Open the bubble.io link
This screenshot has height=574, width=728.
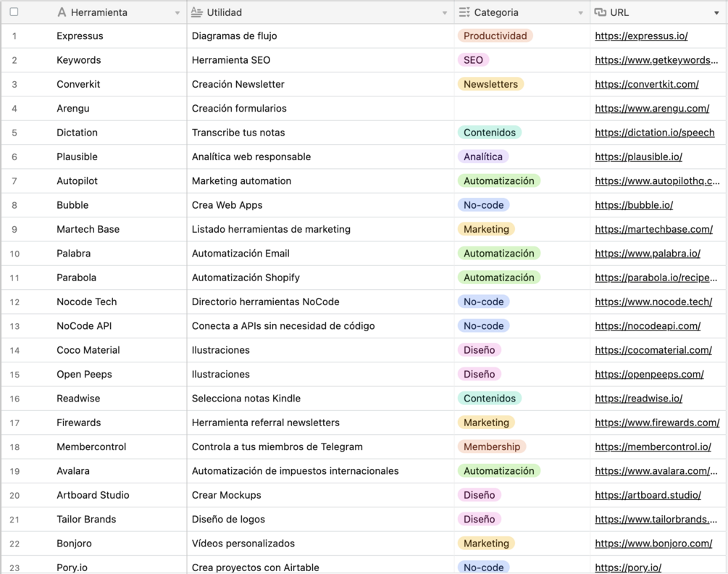click(x=634, y=205)
